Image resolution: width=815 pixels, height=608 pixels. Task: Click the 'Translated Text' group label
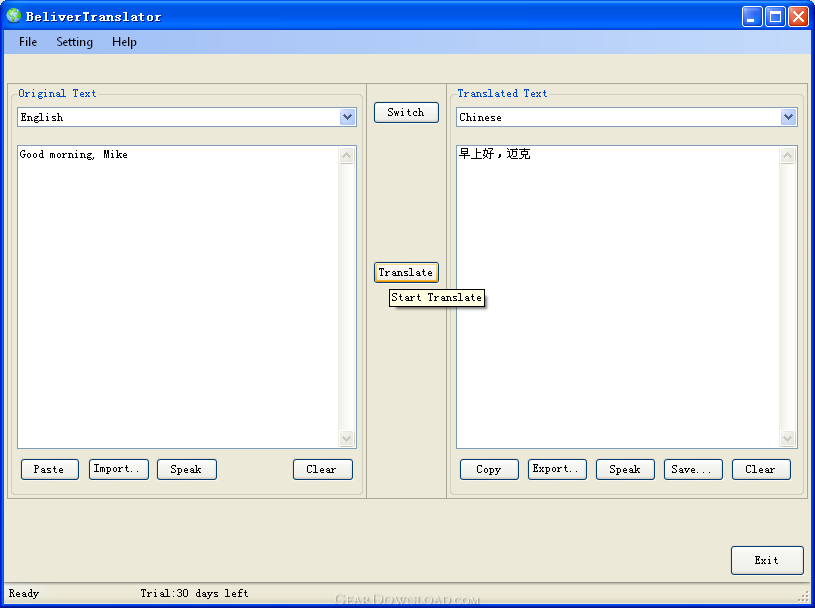pyautogui.click(x=502, y=94)
